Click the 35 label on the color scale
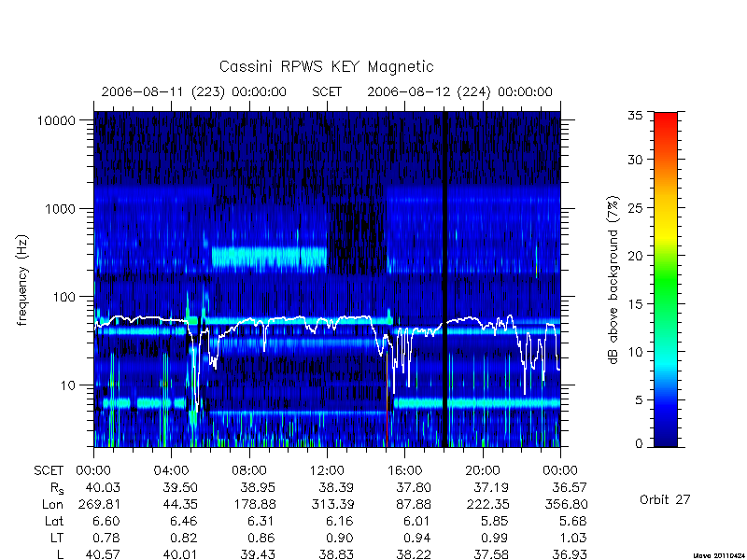The image size is (747, 560). click(635, 115)
